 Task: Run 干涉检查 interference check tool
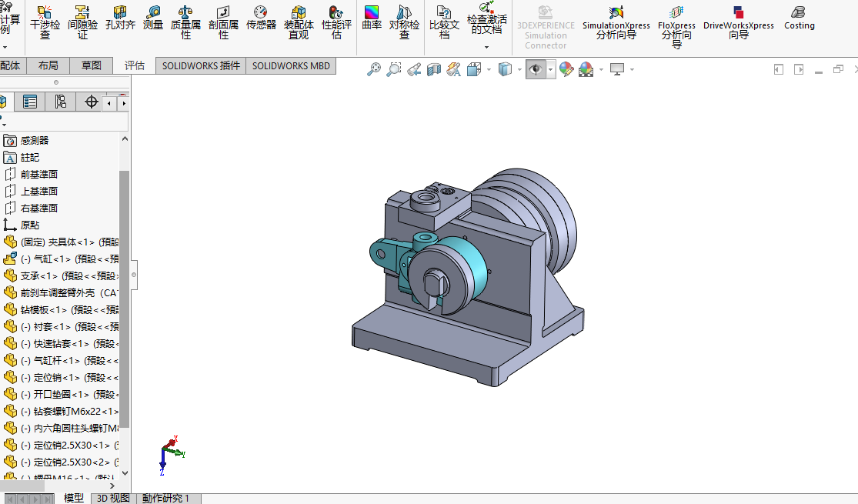45,22
